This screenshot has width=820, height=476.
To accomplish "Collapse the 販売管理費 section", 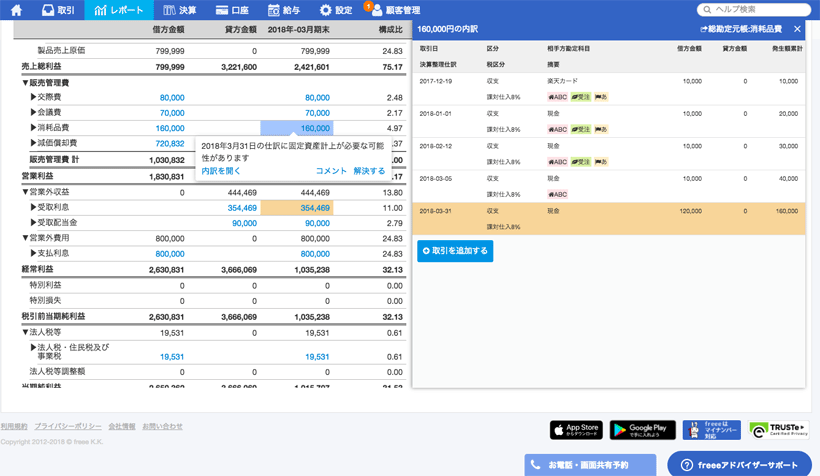I will [25, 82].
